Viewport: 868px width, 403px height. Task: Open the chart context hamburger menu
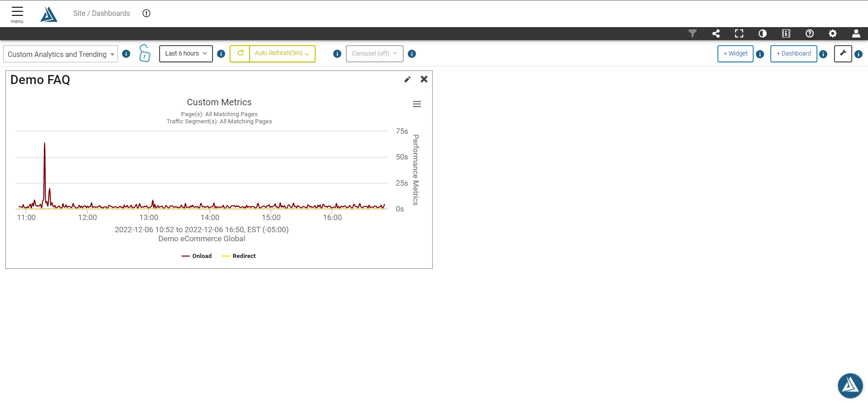pyautogui.click(x=417, y=104)
